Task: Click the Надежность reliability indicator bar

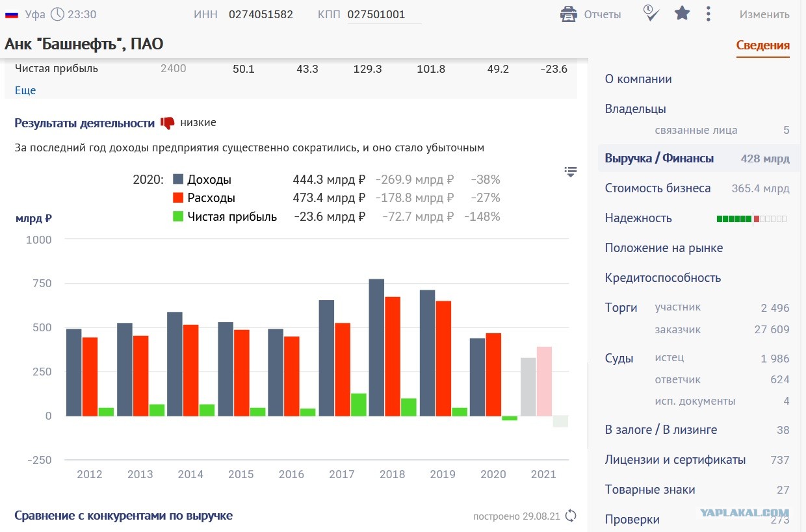Action: pos(751,219)
